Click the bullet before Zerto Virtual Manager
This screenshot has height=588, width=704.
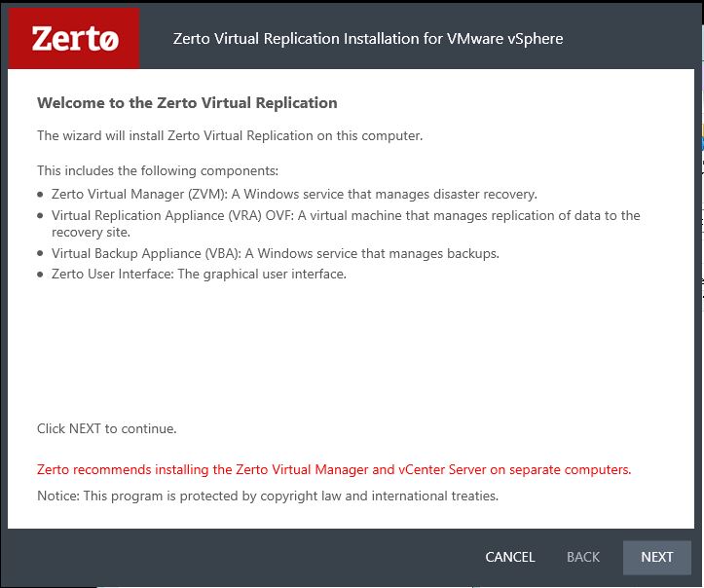click(x=40, y=195)
